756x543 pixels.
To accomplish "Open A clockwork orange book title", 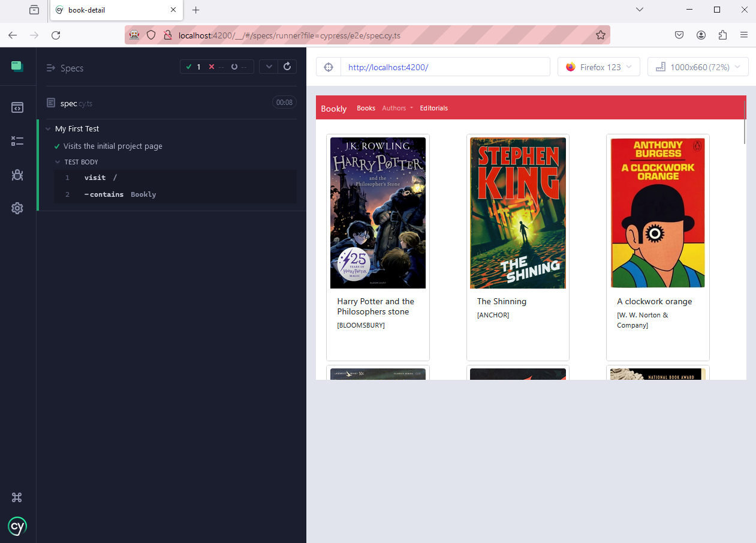I will pyautogui.click(x=655, y=301).
